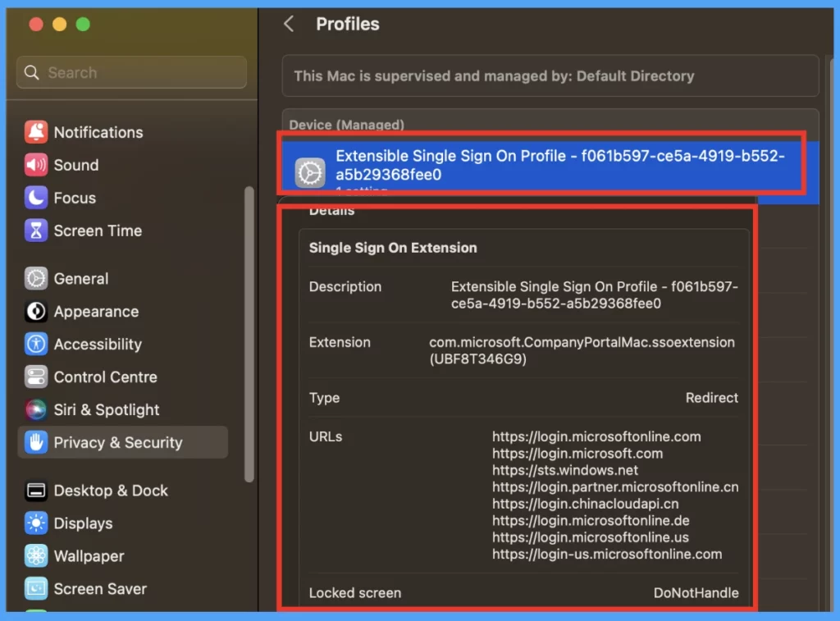Click the profile's gear icon in Device list
Viewport: 840px width, 621px height.
point(310,173)
